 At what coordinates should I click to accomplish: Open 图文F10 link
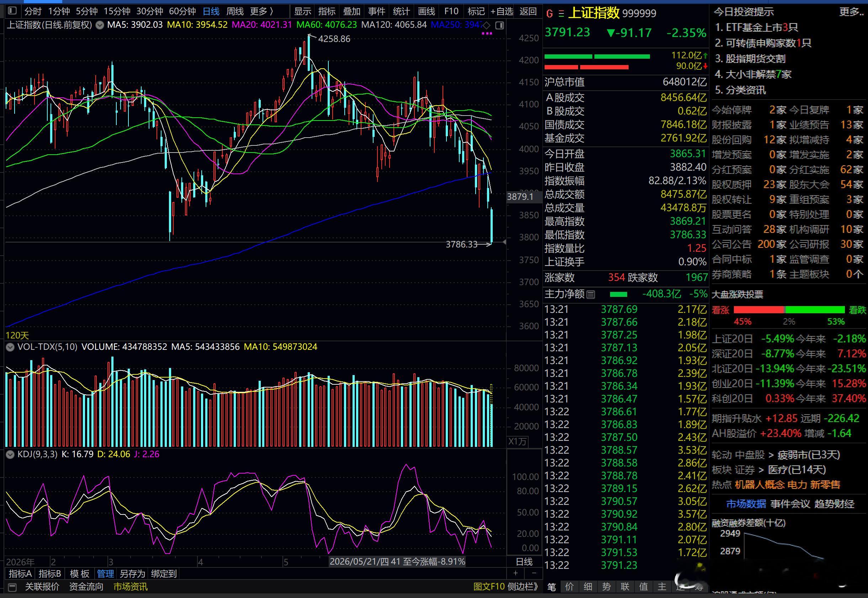489,587
